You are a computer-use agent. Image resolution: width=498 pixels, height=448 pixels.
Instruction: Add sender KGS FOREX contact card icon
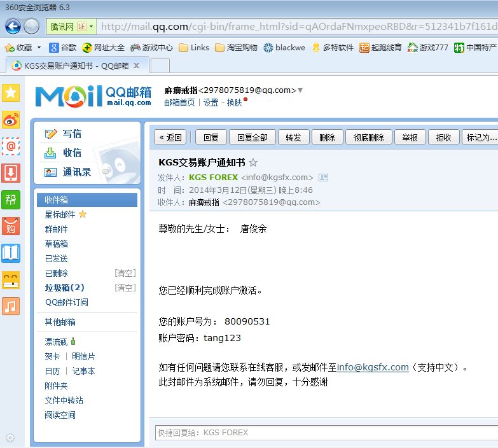pos(323,178)
